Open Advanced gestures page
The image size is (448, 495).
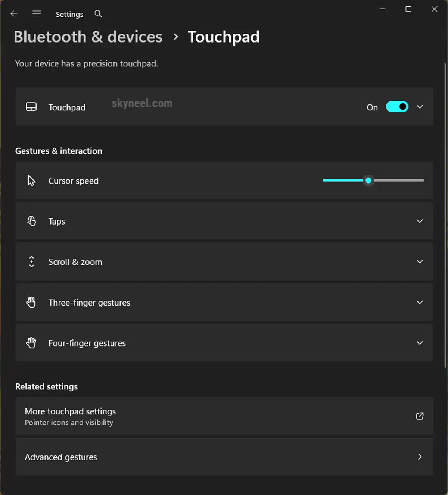click(x=224, y=457)
